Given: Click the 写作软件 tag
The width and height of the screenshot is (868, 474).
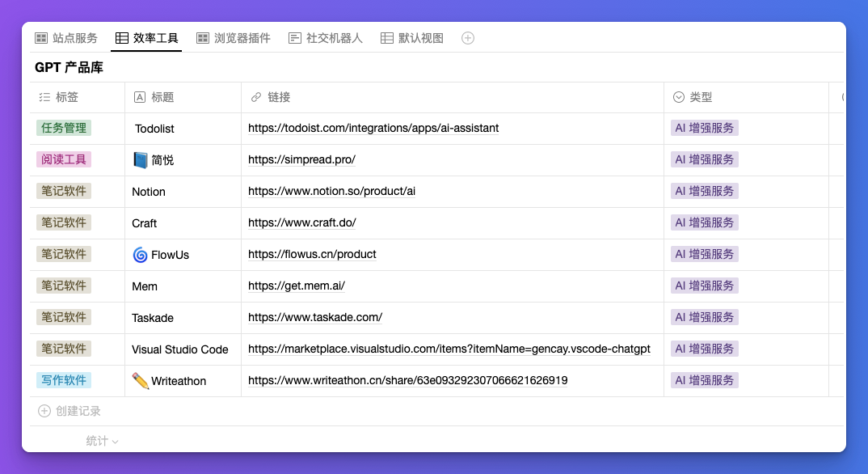Looking at the screenshot, I should click(64, 380).
